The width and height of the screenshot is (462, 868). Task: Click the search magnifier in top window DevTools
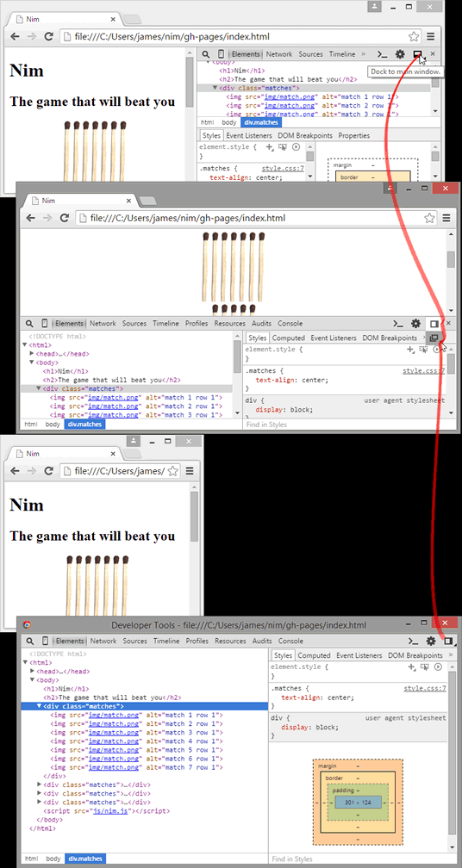205,54
